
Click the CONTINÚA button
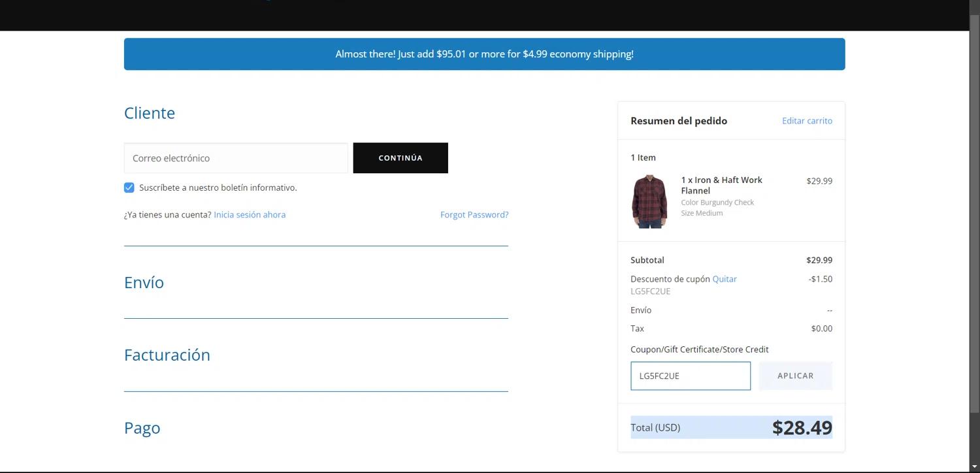click(400, 158)
